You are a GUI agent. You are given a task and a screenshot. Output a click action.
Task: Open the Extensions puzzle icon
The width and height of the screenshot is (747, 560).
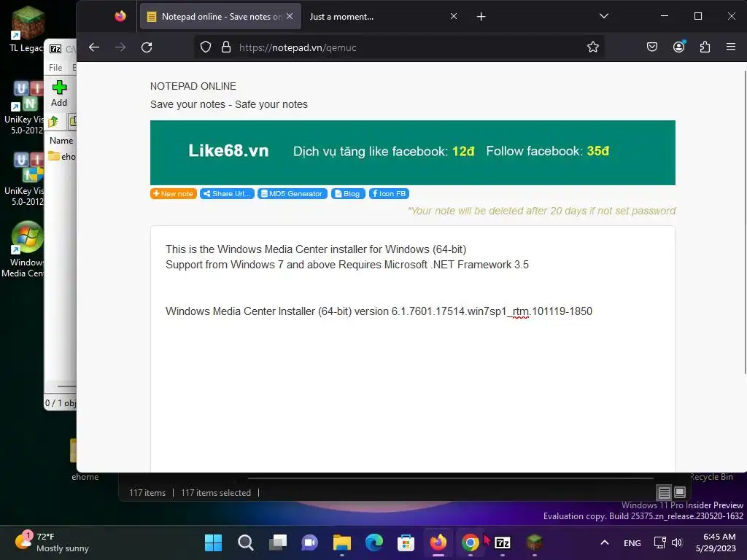(705, 47)
